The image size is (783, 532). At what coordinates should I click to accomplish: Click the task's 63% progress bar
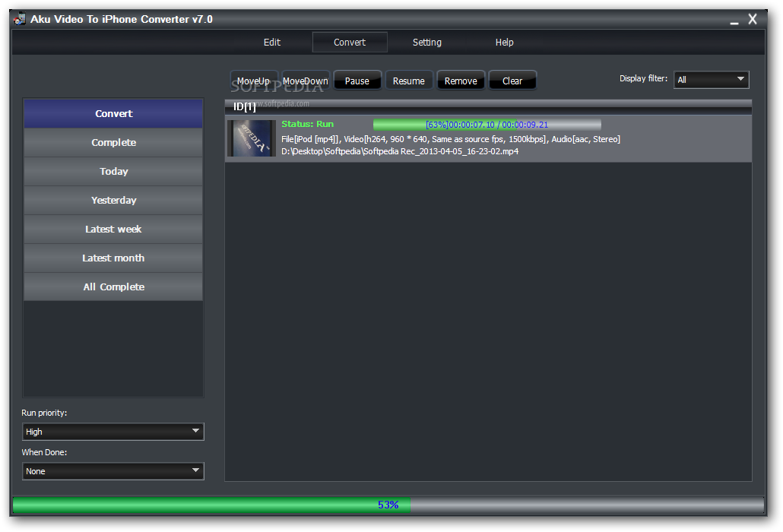pyautogui.click(x=487, y=125)
